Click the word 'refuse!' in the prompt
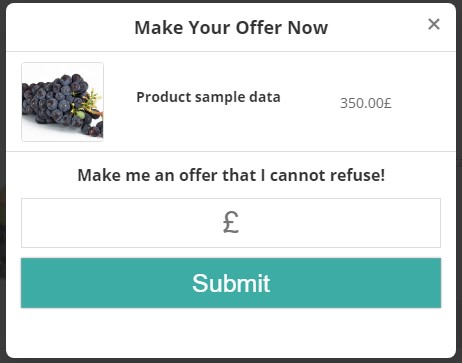The image size is (462, 363). 360,175
